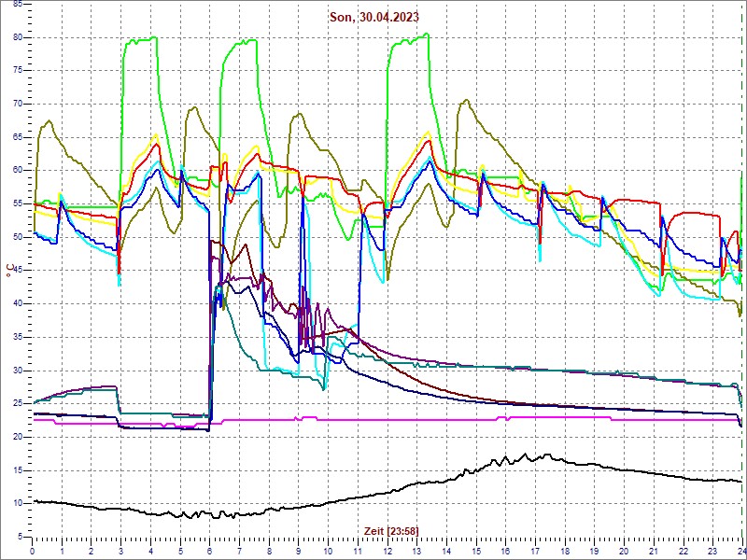747x560 pixels.
Task: Click hour 11 on the time axis
Action: [x=358, y=551]
